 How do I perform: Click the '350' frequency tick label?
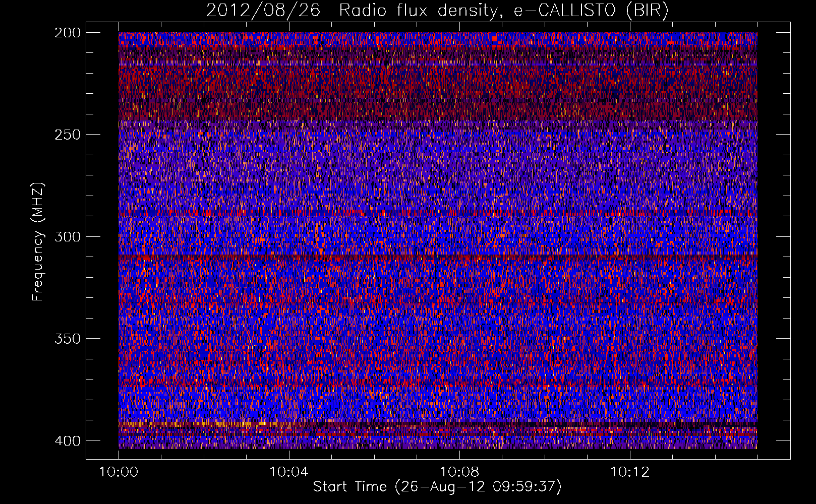[x=67, y=338]
